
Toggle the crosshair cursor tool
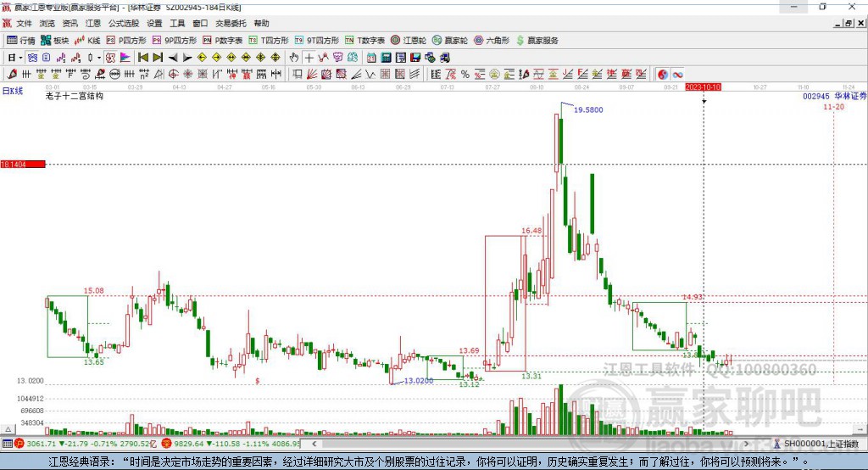coord(309,58)
